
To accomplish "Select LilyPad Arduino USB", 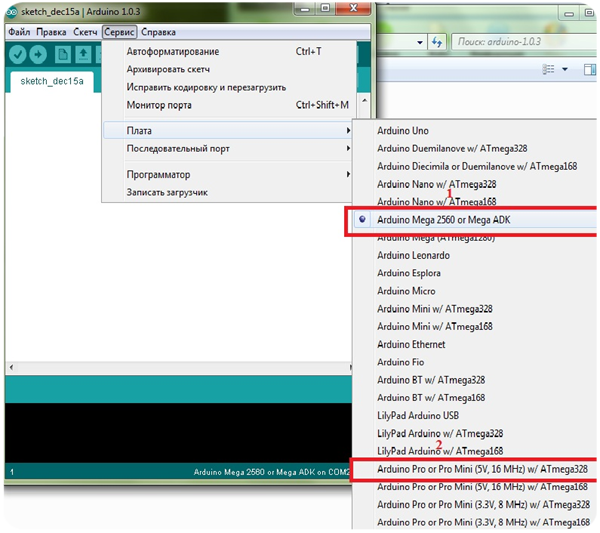I will tap(474, 416).
